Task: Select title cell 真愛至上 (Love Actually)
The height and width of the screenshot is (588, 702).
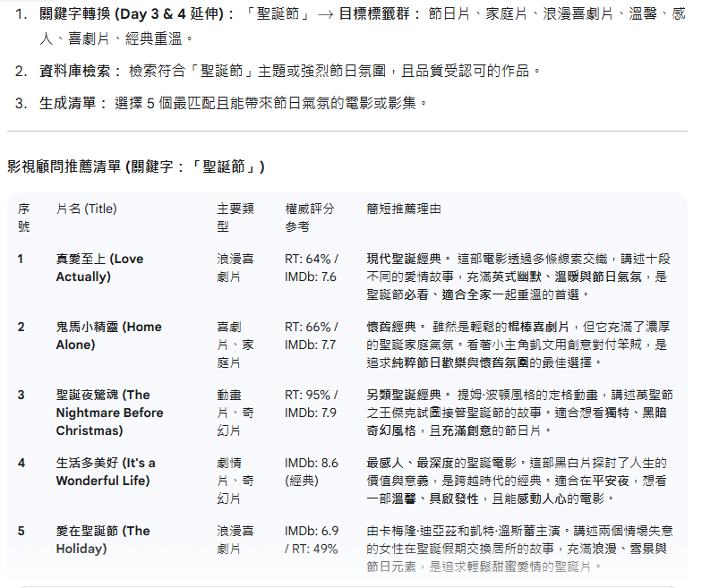Action: click(99, 268)
